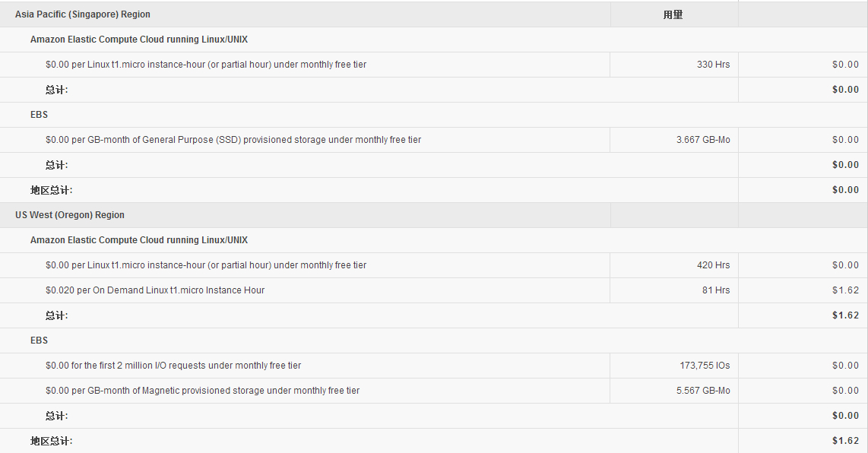Click the $1.62 charge for On Demand hours
This screenshot has width=868, height=453.
845,290
